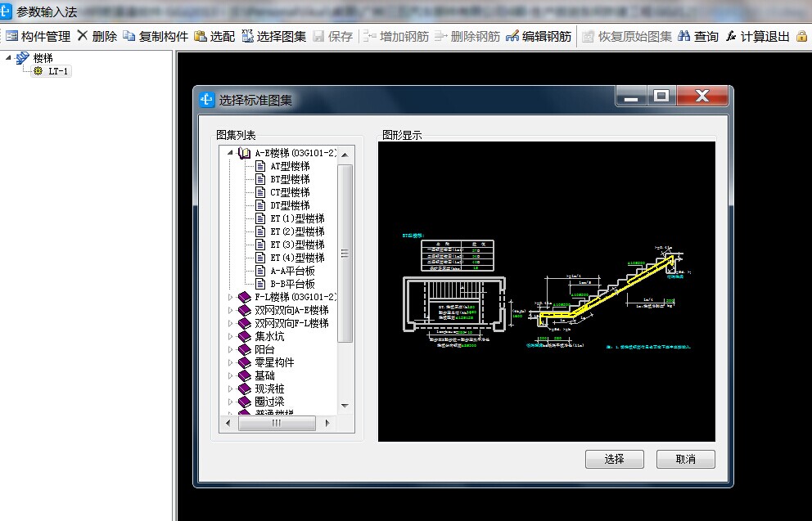Click the 取消 button in dialog
The image size is (812, 521).
click(686, 459)
